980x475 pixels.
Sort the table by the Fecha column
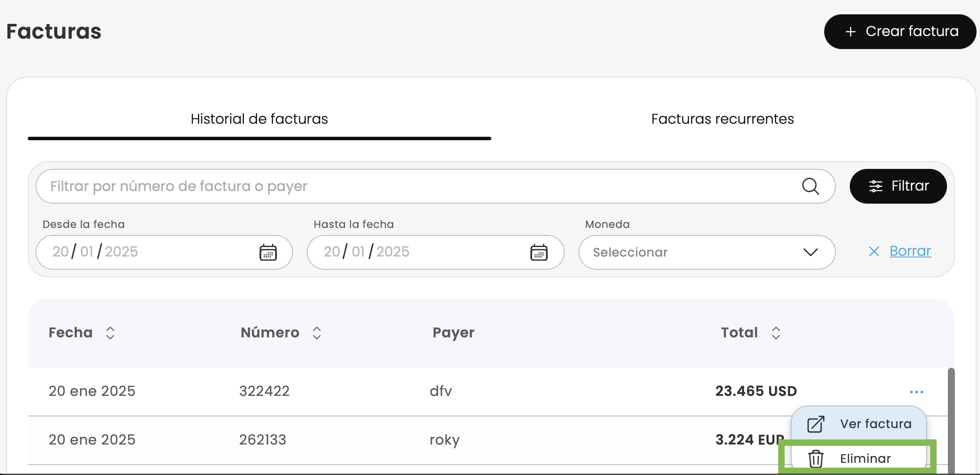110,333
